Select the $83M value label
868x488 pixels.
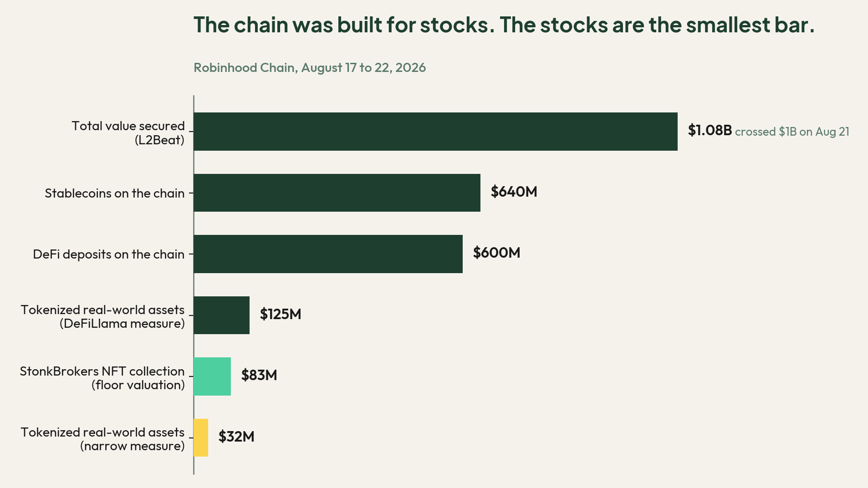coord(259,375)
